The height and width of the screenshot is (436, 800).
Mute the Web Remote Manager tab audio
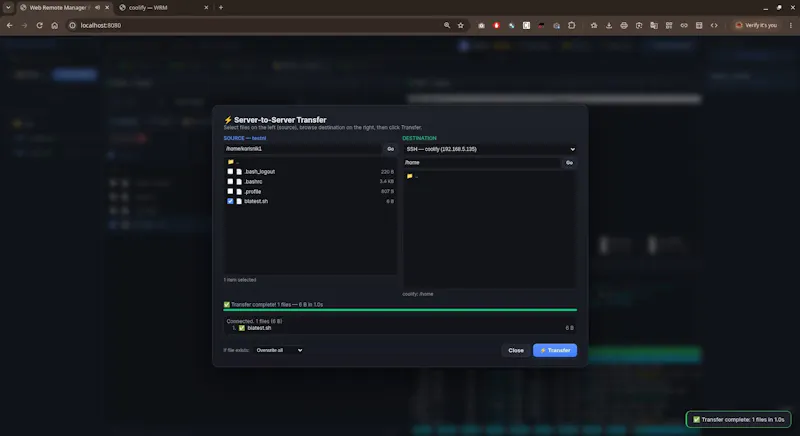click(97, 8)
